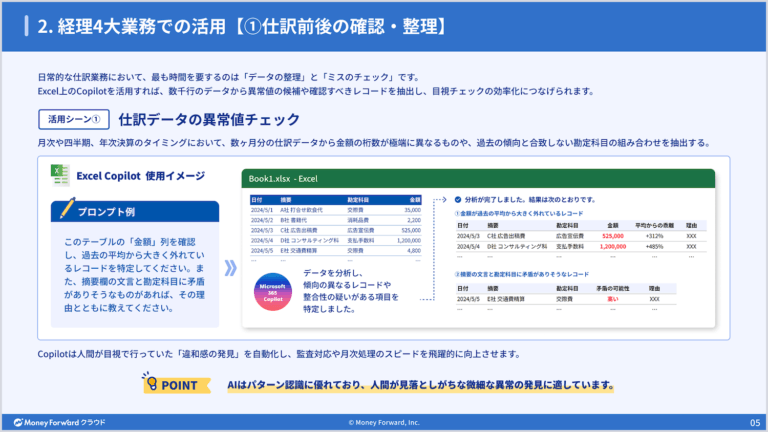This screenshot has height=432, width=768.
Task: Click the red 高い value in second result table
Action: 613,299
